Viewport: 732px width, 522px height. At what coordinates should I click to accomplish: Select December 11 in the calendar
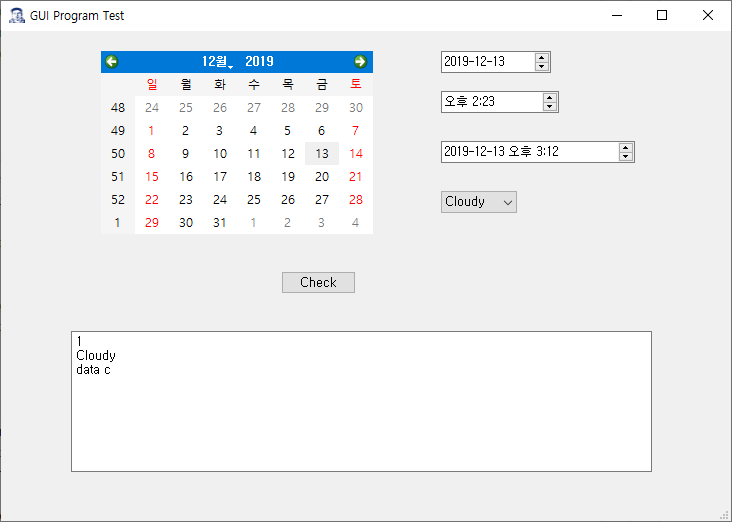[253, 154]
